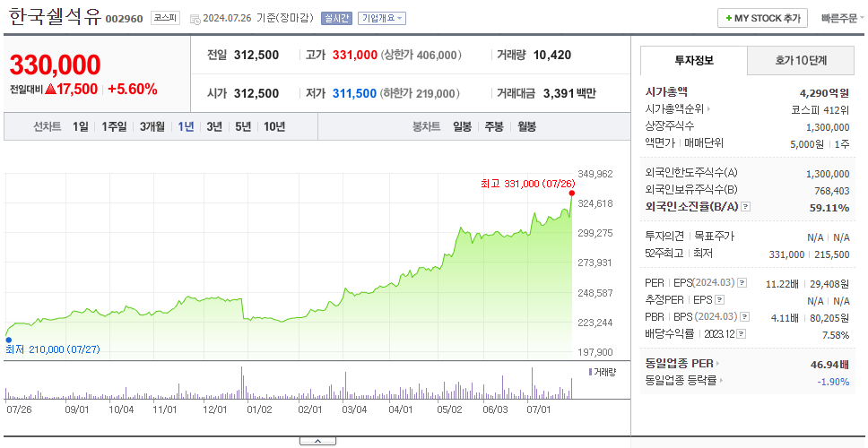Click the 최고 331,000 (07/26) chart label
This screenshot has height=448, width=868.
click(x=529, y=183)
